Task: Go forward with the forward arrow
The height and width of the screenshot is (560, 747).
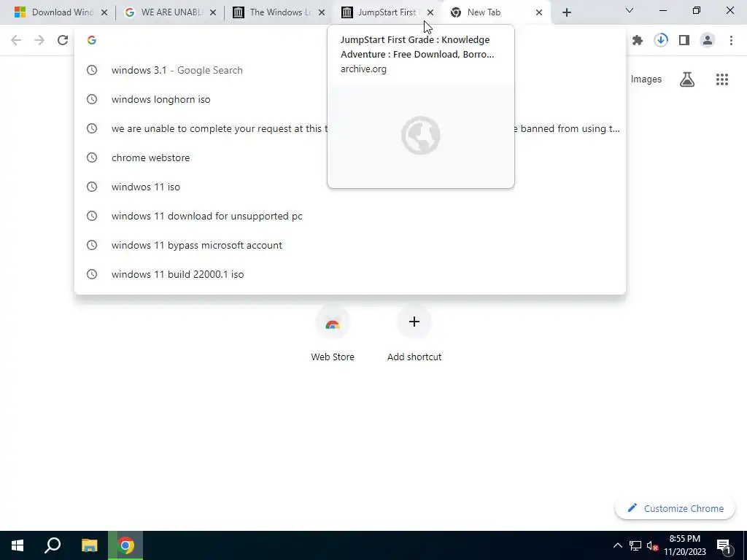Action: [39, 40]
